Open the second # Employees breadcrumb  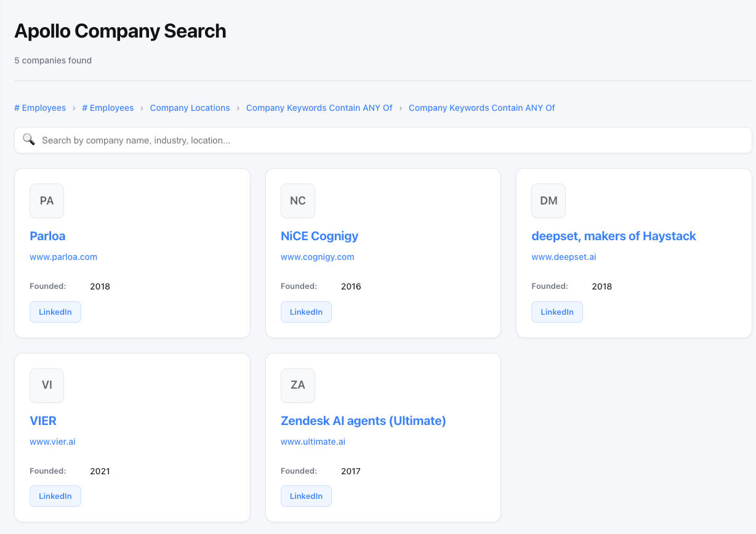[108, 108]
